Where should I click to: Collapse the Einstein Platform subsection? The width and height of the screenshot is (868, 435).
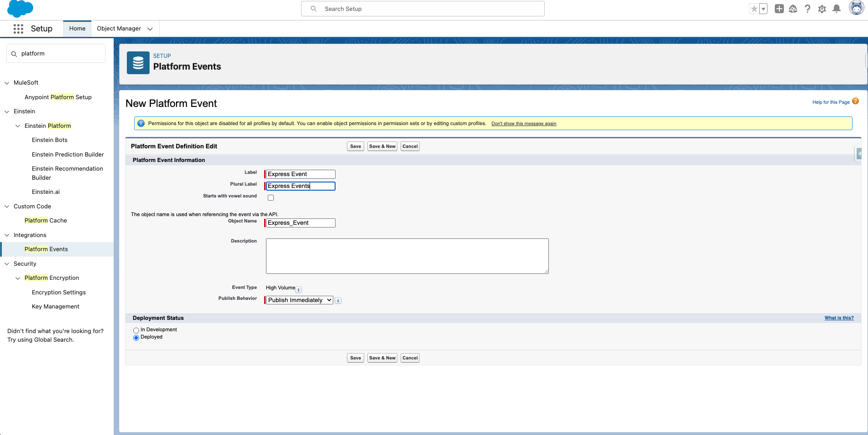18,126
